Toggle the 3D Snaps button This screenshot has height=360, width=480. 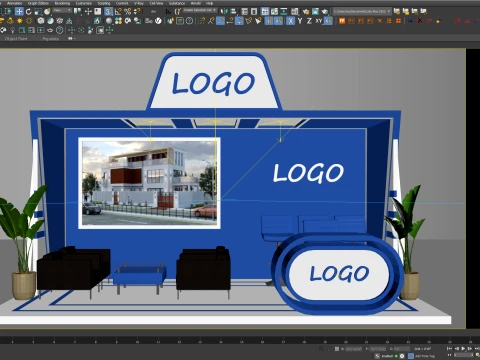click(x=108, y=12)
